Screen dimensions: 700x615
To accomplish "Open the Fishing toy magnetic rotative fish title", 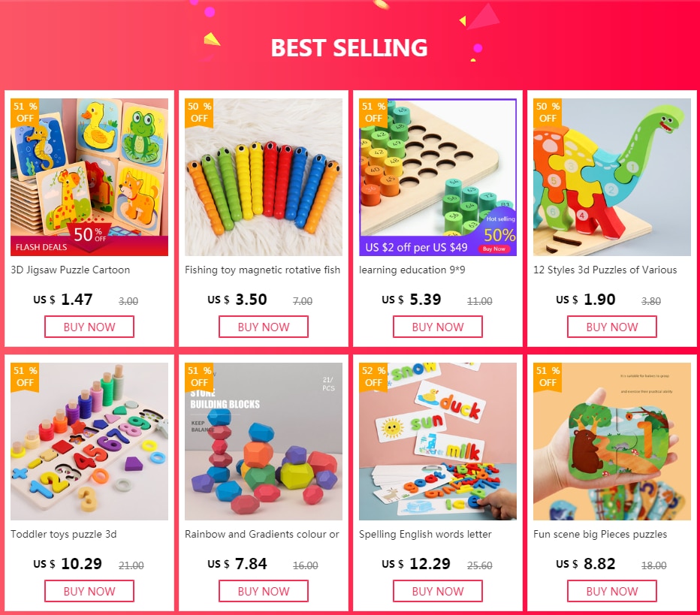I will [263, 270].
